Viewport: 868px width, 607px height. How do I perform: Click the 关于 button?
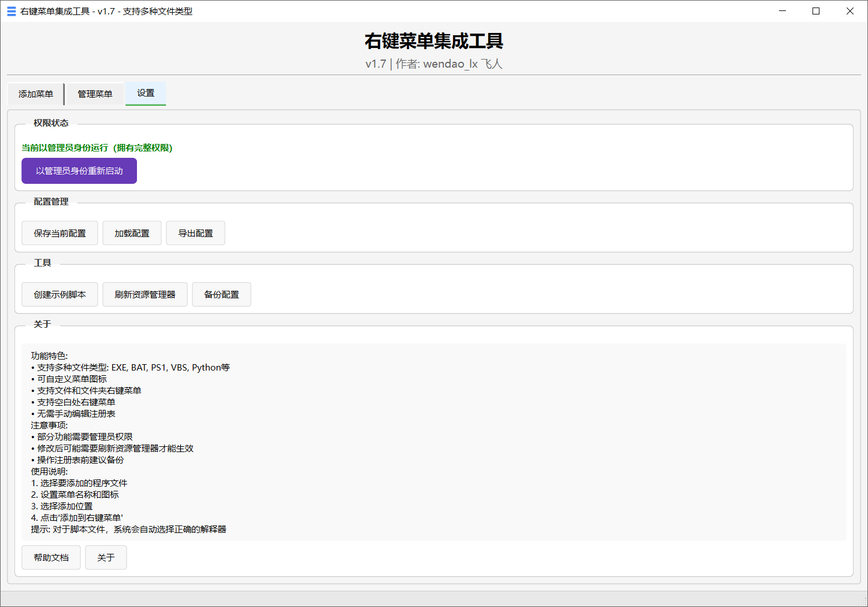pyautogui.click(x=106, y=557)
